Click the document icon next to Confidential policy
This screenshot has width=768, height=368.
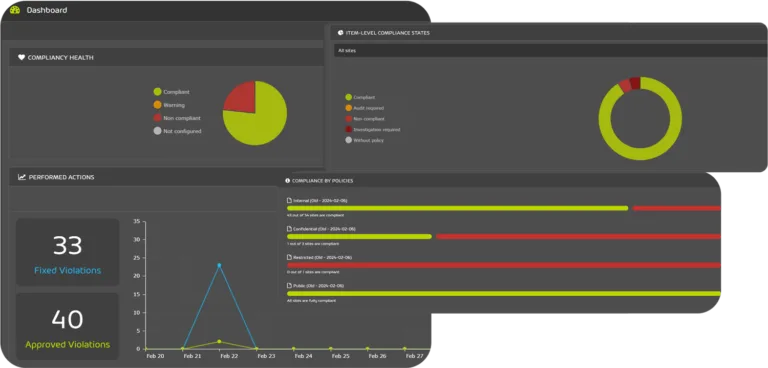289,229
